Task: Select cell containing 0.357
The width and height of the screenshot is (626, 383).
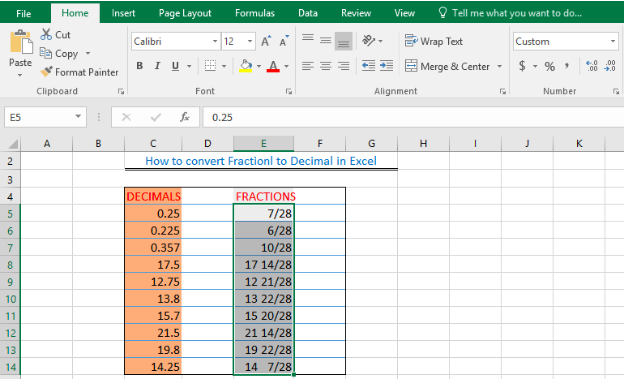Action: click(153, 248)
